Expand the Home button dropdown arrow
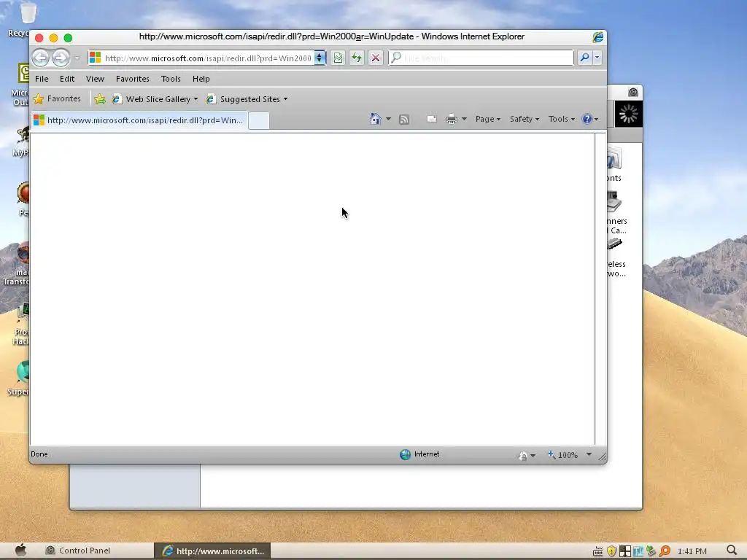The image size is (747, 560). coord(388,119)
